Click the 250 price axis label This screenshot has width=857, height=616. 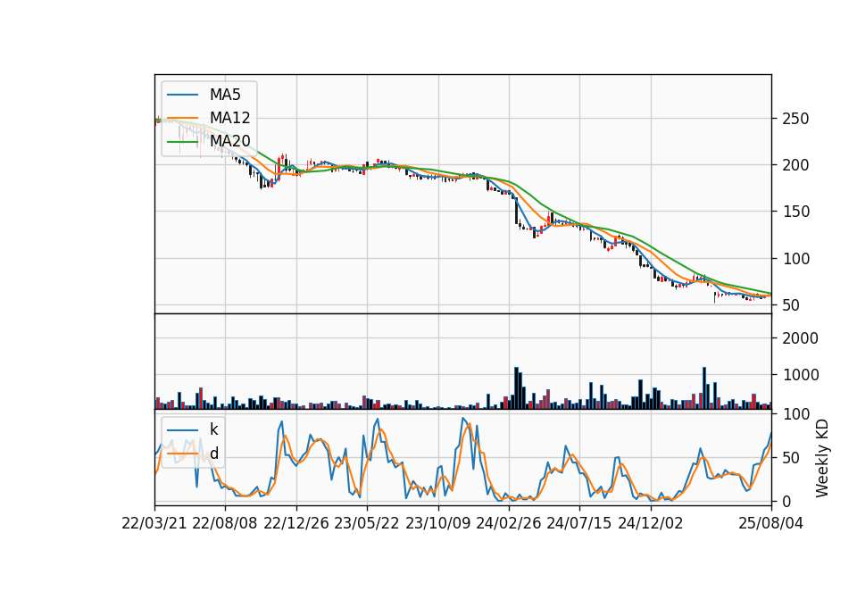click(x=795, y=119)
